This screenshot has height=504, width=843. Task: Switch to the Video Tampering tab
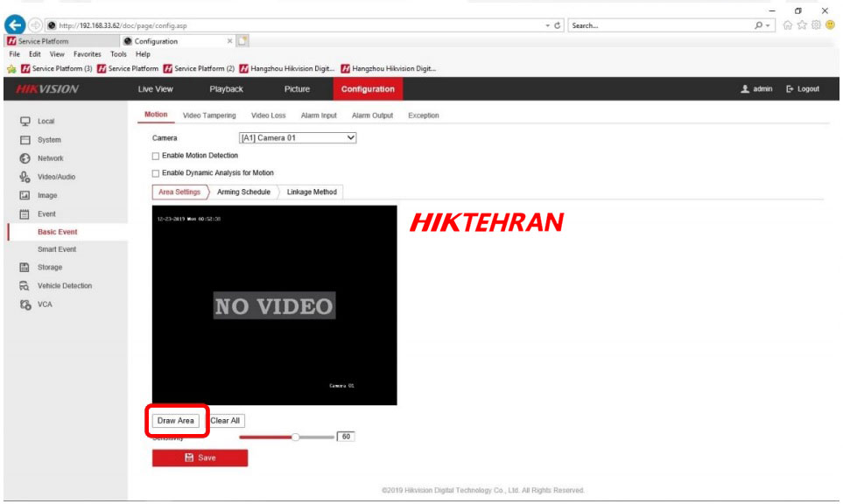tap(209, 115)
